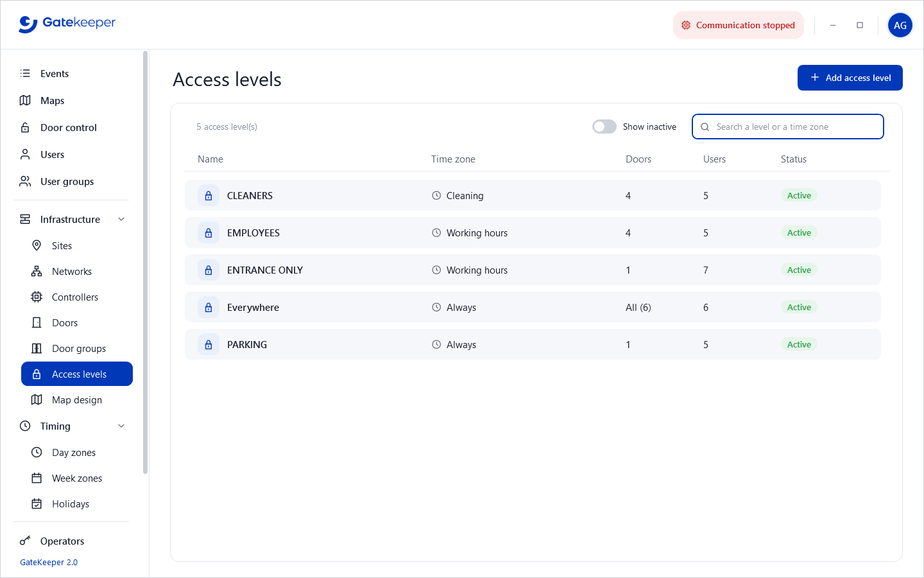The width and height of the screenshot is (924, 578).
Task: Open the Everywhere access level row
Action: pos(533,307)
